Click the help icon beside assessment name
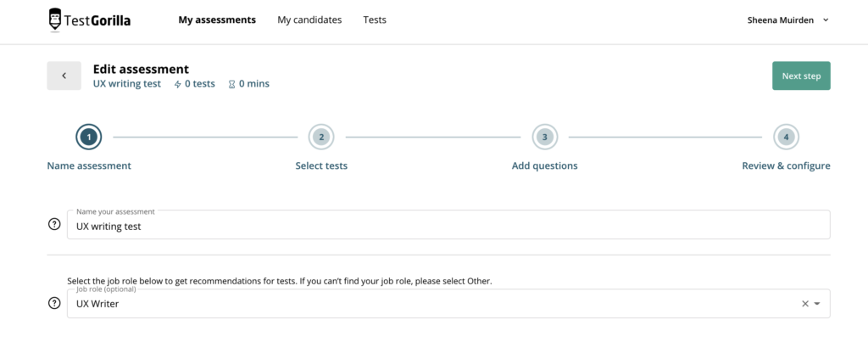The image size is (868, 359). (55, 225)
